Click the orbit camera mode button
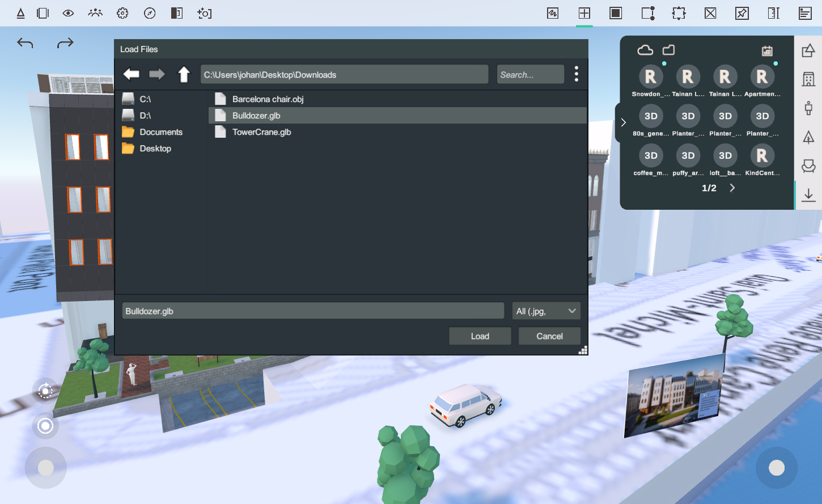Screen dimensions: 822x504 coord(45,391)
